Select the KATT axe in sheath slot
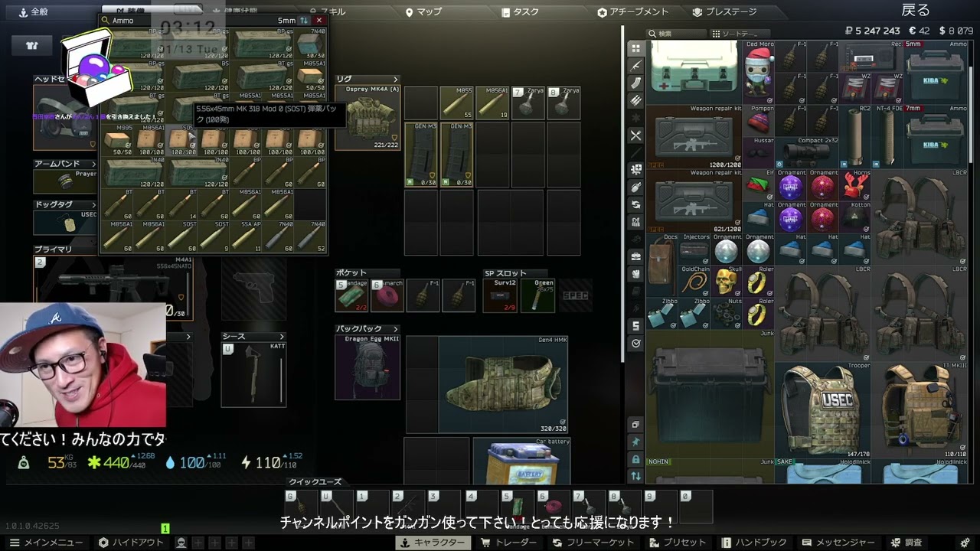Viewport: 980px width, 551px height. (x=253, y=374)
